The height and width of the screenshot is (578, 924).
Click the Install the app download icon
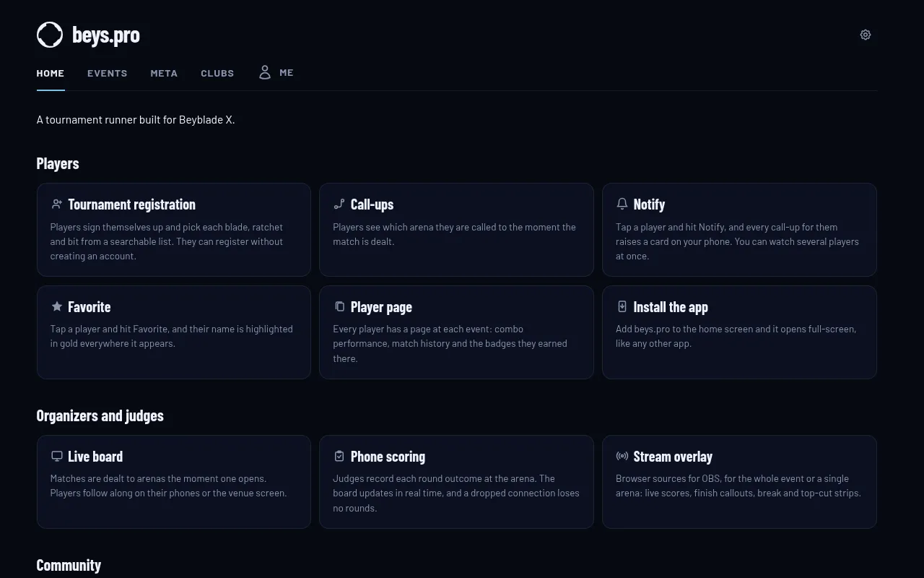[622, 306]
